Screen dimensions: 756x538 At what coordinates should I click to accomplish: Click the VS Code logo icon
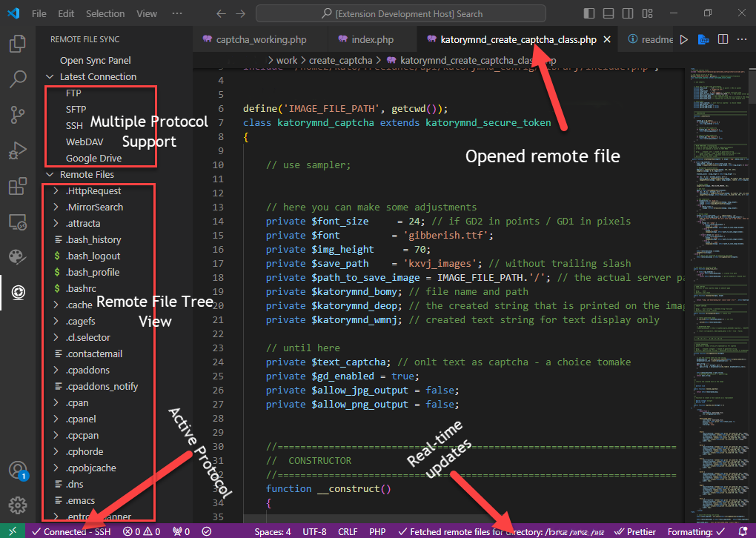pyautogui.click(x=13, y=13)
